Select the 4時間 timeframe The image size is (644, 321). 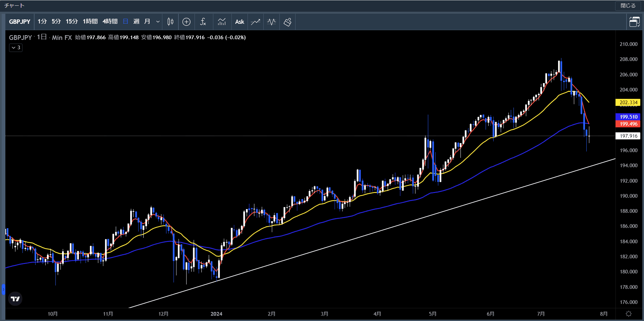coord(110,22)
